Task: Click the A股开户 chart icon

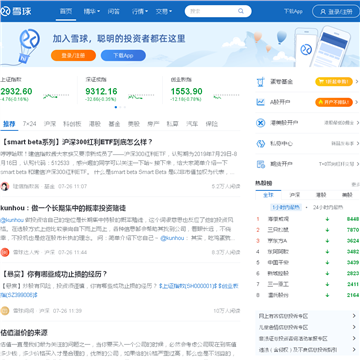Action: pos(260,102)
